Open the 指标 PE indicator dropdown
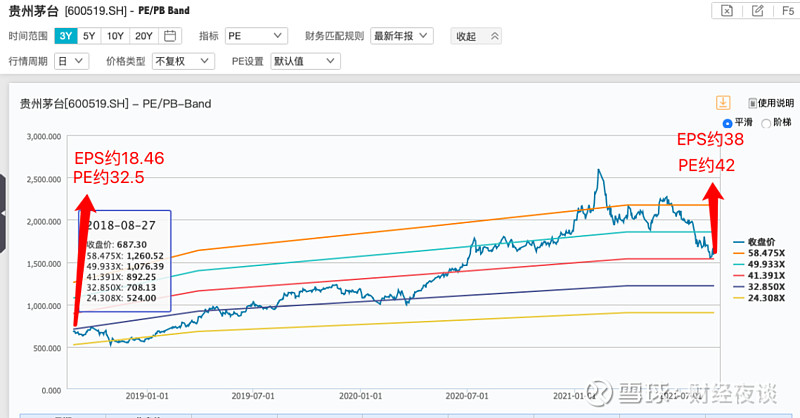This screenshot has height=418, width=800. coord(256,36)
